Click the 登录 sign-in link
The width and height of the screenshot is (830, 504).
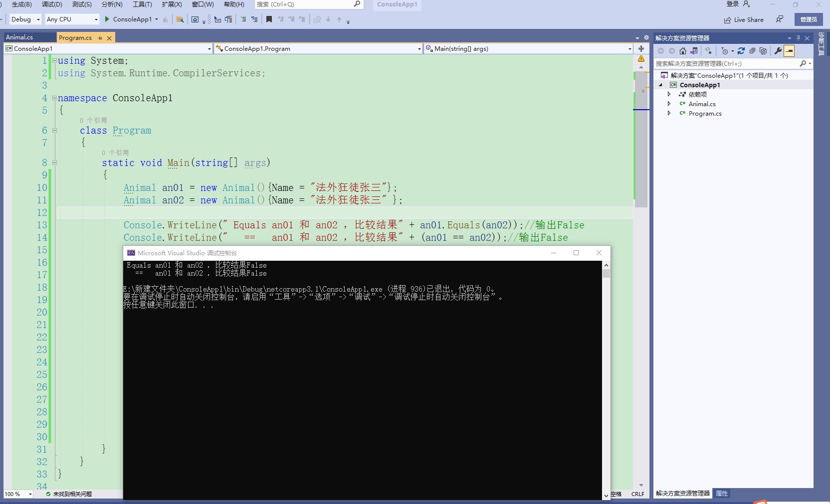pos(732,4)
